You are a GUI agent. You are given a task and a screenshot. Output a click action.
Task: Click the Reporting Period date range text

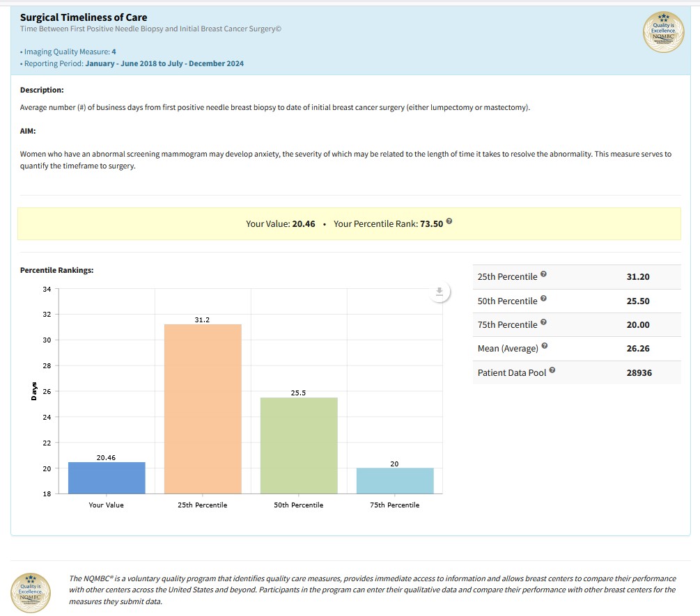[164, 63]
